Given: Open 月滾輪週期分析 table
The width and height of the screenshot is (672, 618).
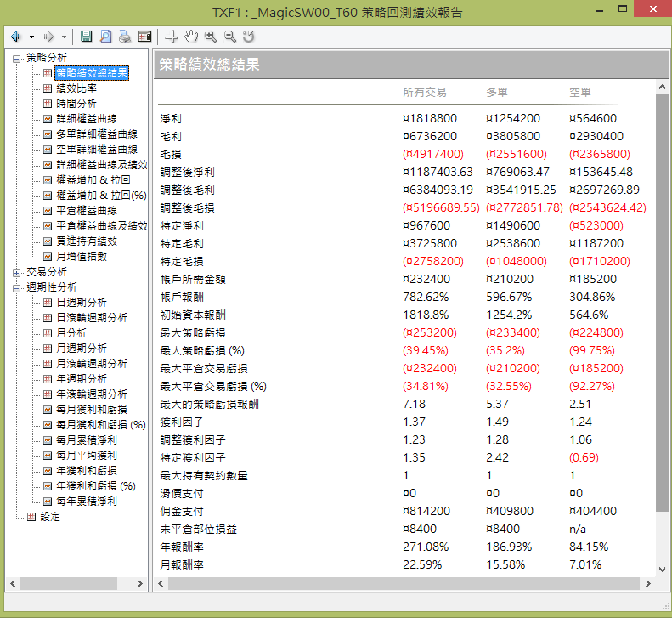Looking at the screenshot, I should [92, 364].
